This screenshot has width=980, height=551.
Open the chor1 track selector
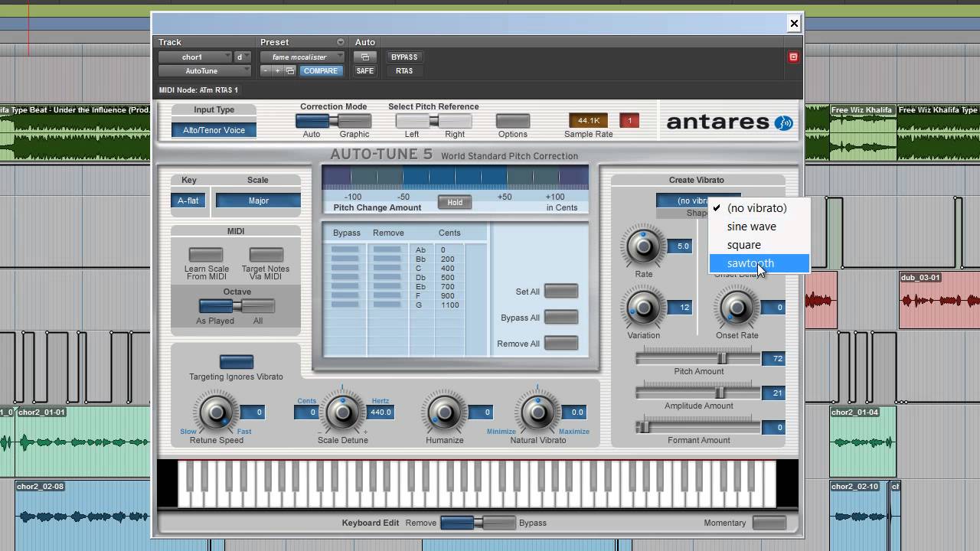[x=194, y=57]
